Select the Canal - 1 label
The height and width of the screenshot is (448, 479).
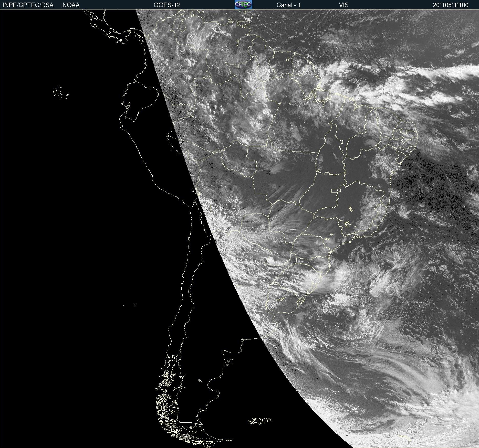click(x=289, y=5)
